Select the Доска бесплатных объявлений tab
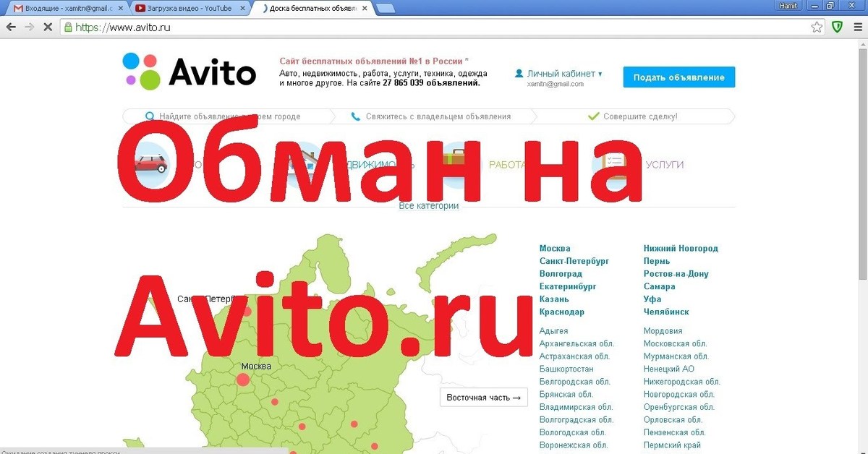Image resolution: width=868 pixels, height=454 pixels. point(312,8)
